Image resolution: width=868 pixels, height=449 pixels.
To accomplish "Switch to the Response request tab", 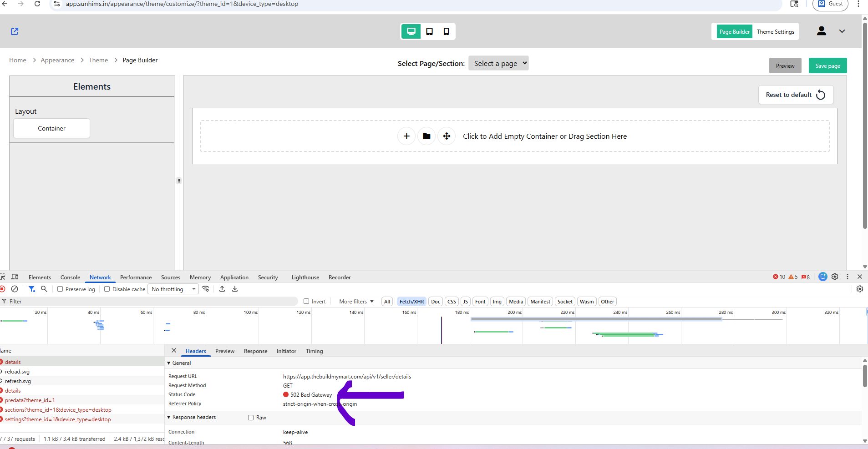I will tap(256, 351).
